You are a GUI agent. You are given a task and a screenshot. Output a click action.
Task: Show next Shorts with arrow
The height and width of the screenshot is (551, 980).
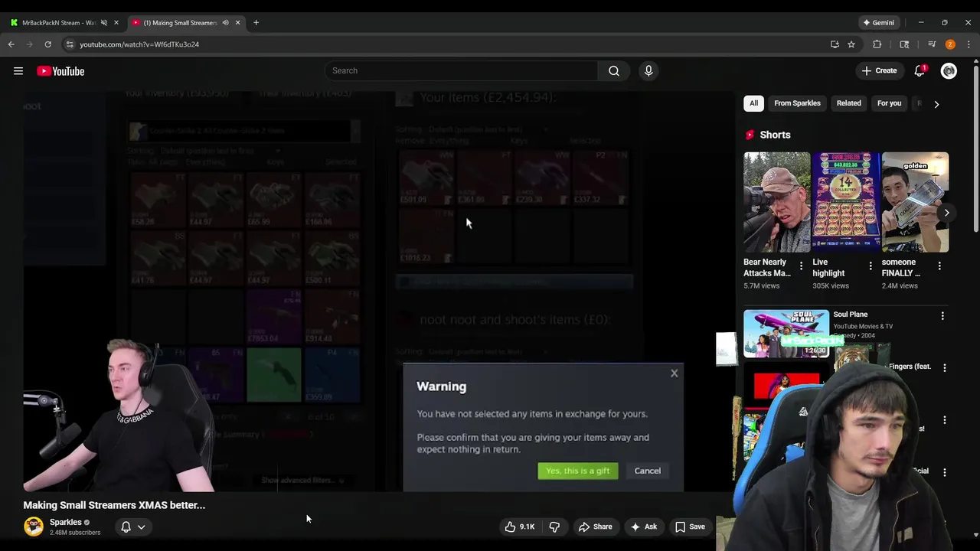coord(947,214)
